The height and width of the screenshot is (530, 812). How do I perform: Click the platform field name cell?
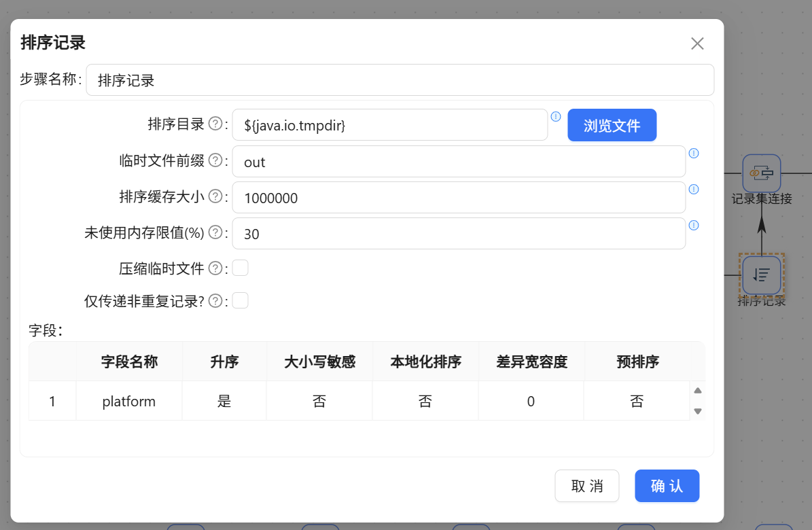point(129,401)
